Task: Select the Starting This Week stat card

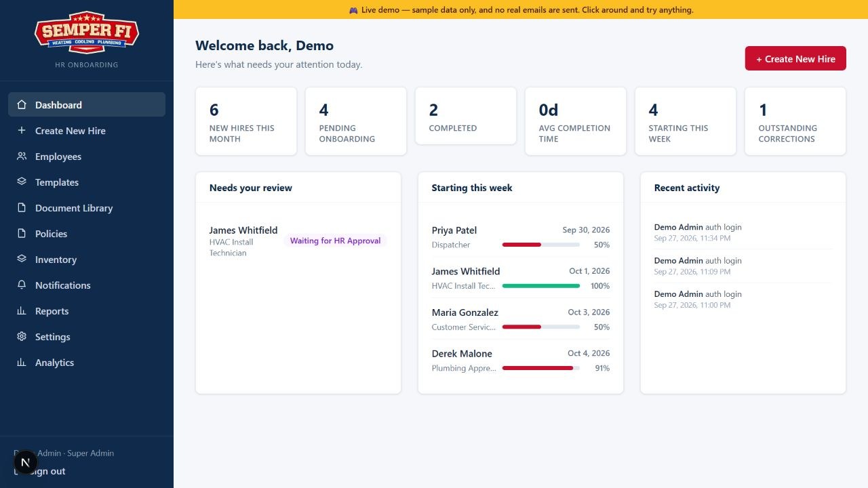Action: [686, 121]
